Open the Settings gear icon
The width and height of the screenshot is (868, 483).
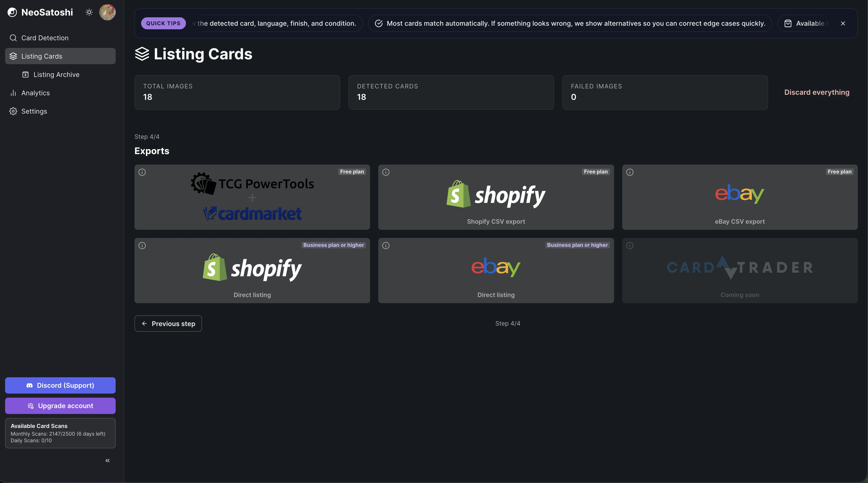[13, 111]
